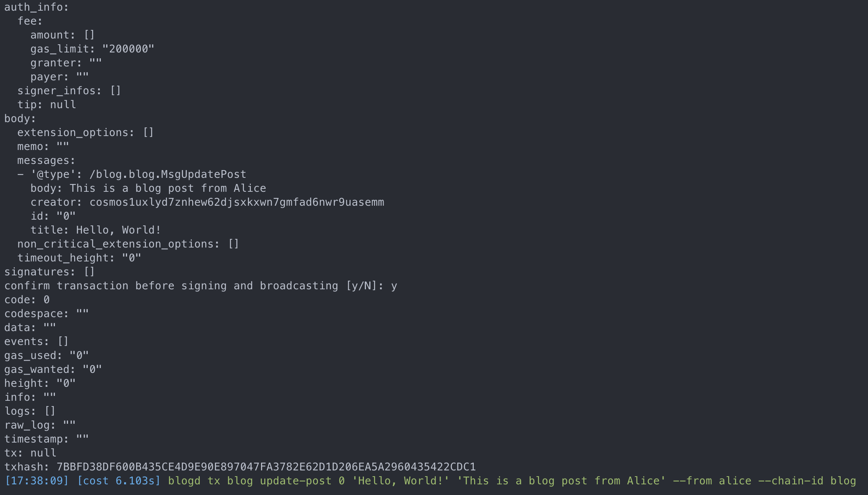The height and width of the screenshot is (495, 868).
Task: Click the blogd tx blog update-post command
Action: tap(512, 481)
